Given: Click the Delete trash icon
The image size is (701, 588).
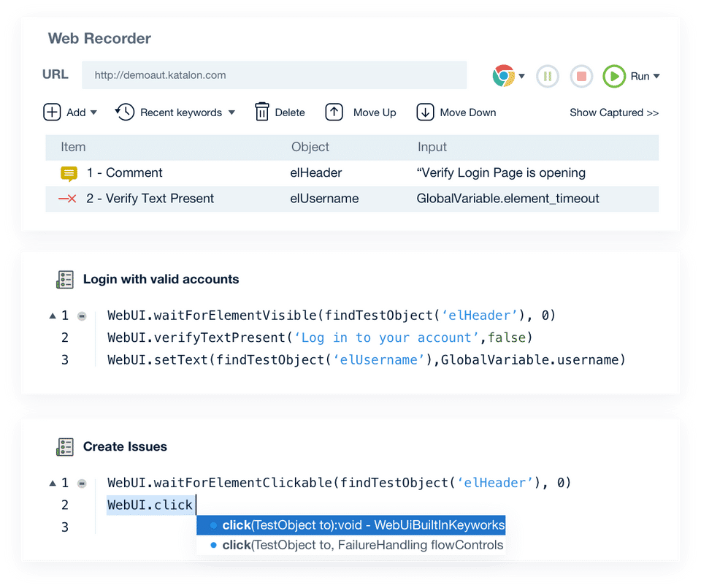Looking at the screenshot, I should 262,112.
